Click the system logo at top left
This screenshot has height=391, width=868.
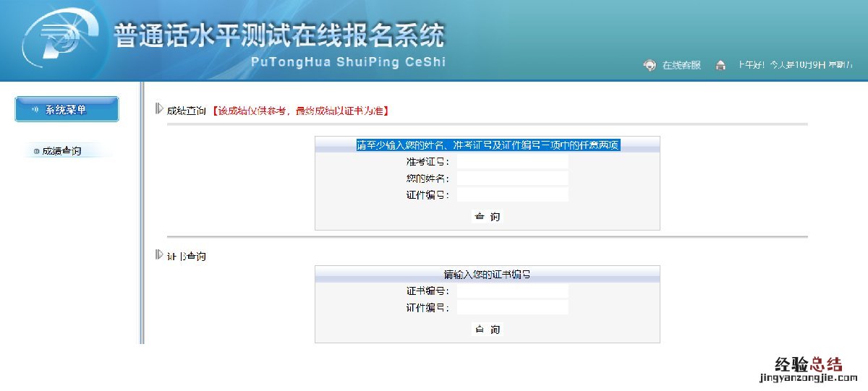[60, 40]
